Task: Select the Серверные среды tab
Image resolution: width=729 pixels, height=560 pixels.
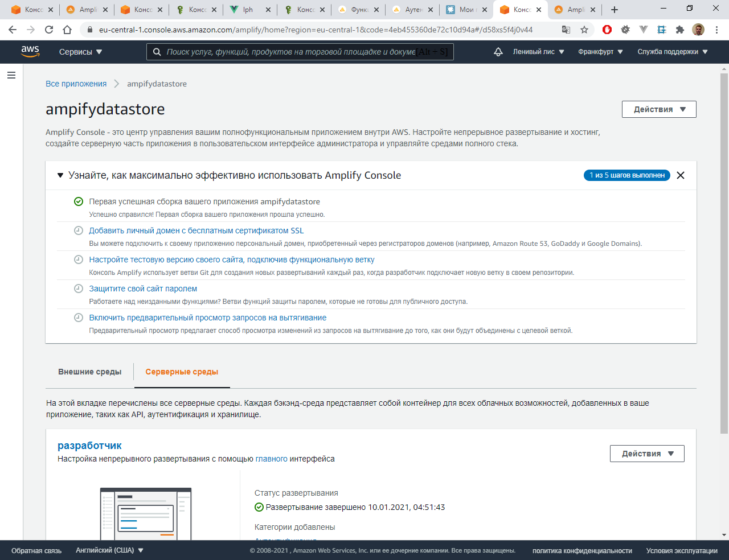Action: coord(182,372)
